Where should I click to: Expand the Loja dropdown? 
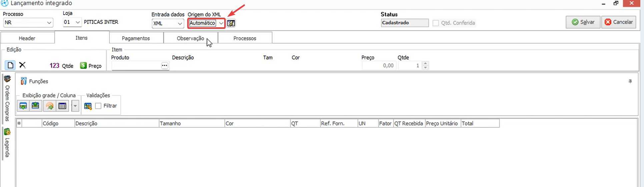tap(77, 22)
